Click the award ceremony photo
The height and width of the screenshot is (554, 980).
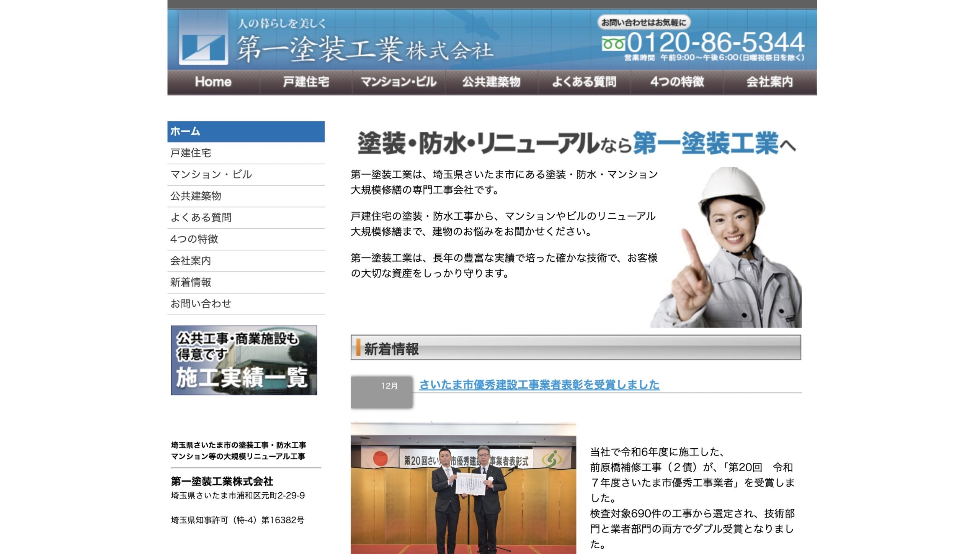[463, 488]
